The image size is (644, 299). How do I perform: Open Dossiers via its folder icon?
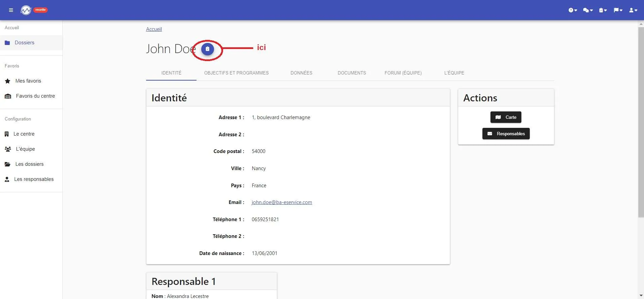(x=7, y=43)
